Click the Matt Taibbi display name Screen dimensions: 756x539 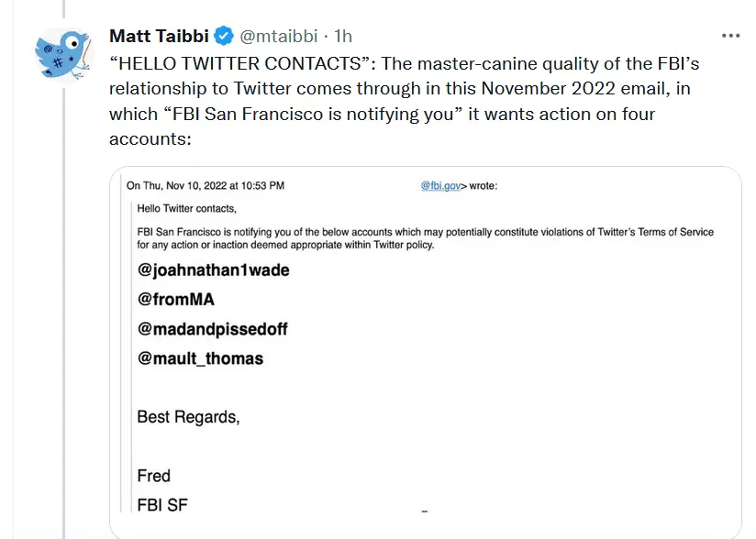(x=159, y=37)
